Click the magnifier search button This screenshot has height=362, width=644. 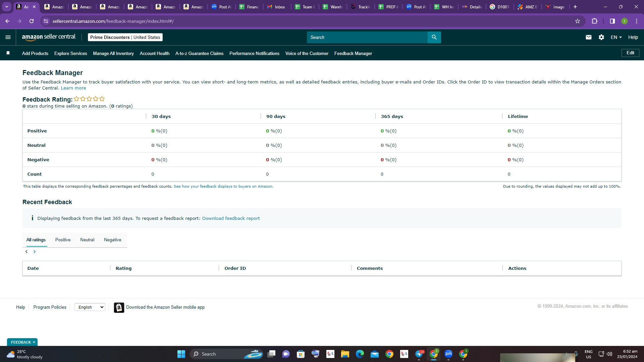coord(434,37)
